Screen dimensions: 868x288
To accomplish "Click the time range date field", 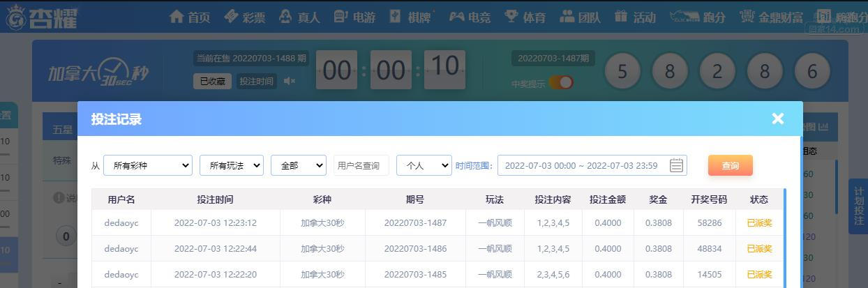I will pos(592,165).
